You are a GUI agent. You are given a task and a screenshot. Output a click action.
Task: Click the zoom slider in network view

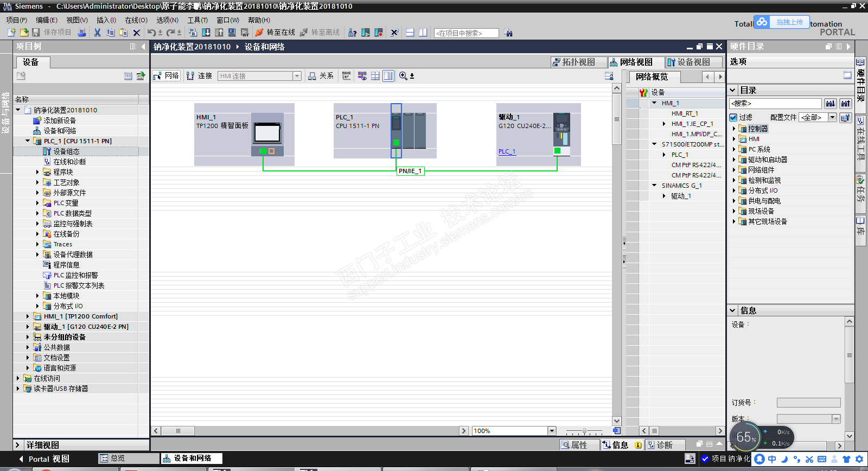(x=584, y=431)
